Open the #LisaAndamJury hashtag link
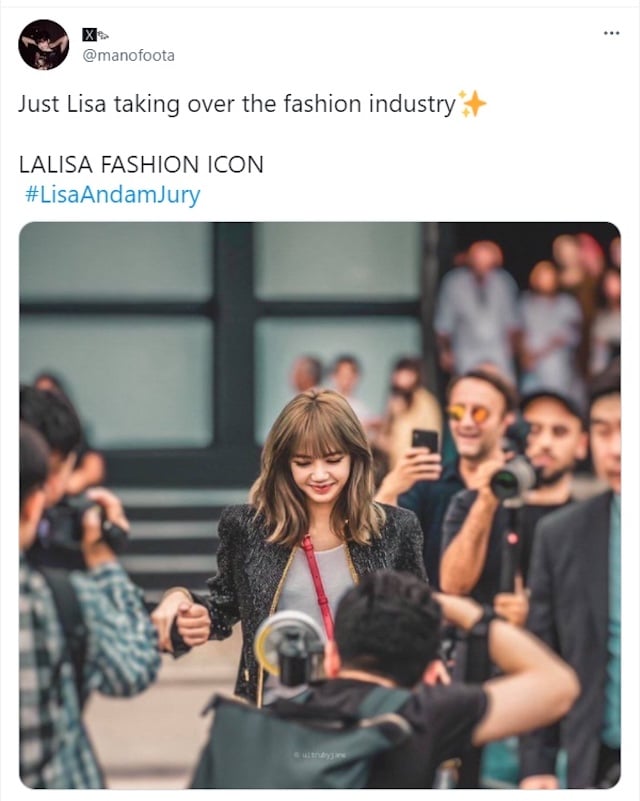This screenshot has width=640, height=801. coord(112,195)
